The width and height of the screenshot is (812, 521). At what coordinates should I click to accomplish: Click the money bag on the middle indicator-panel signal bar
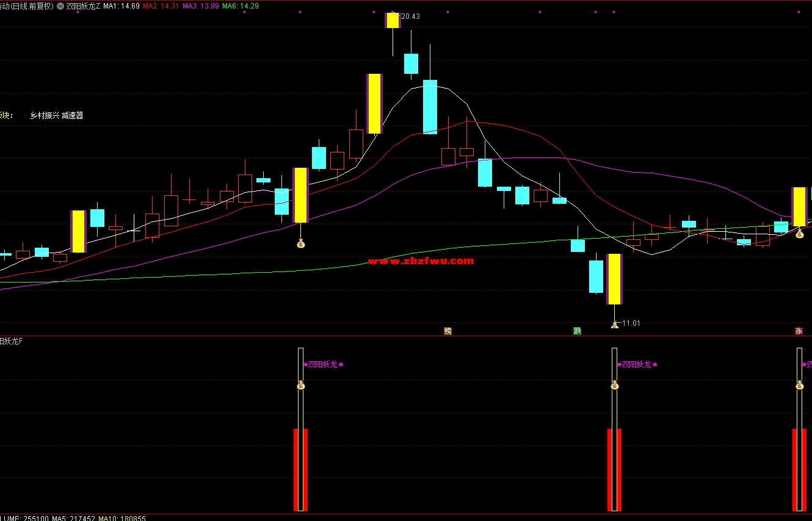[x=615, y=386]
